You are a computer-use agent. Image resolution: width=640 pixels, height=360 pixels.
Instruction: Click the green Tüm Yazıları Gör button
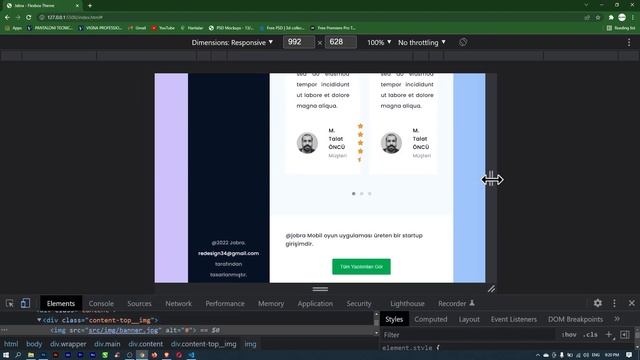coord(361,267)
